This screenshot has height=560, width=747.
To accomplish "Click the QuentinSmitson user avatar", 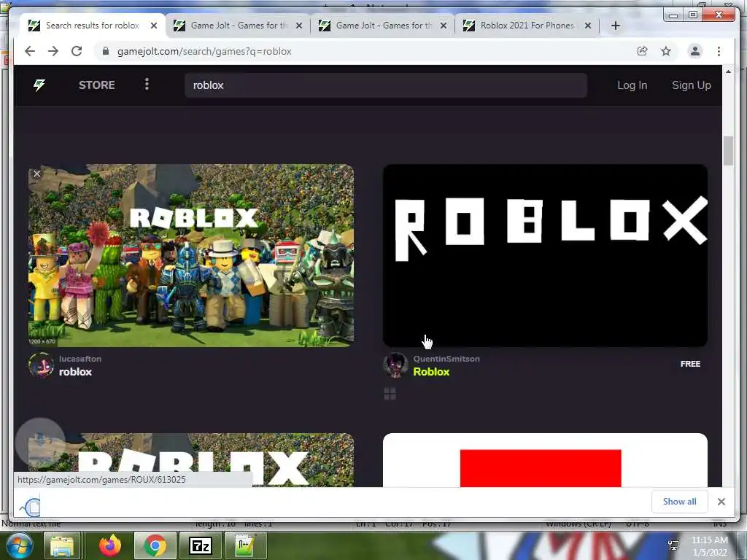I will click(x=395, y=365).
